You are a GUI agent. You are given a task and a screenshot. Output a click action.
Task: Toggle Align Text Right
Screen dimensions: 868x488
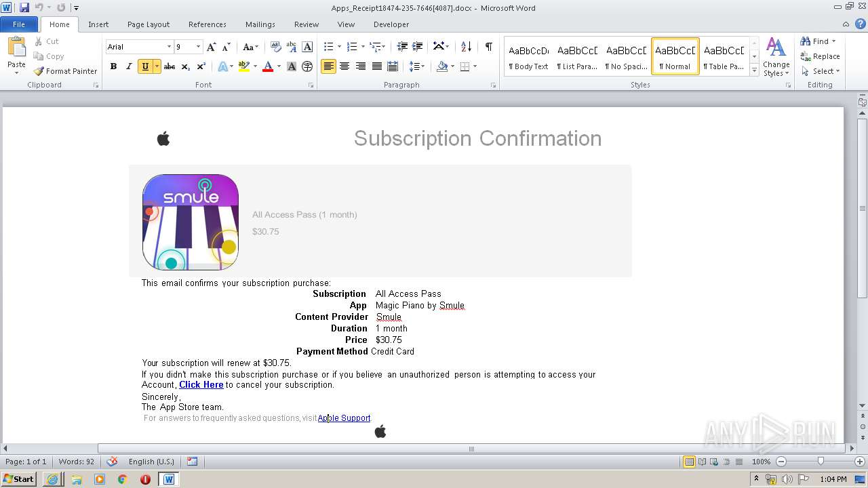coord(360,66)
